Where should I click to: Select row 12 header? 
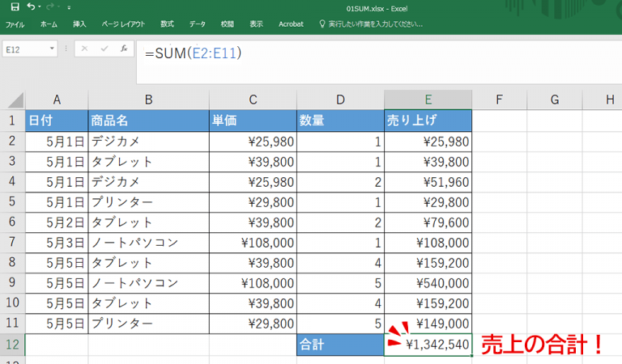[x=12, y=345]
